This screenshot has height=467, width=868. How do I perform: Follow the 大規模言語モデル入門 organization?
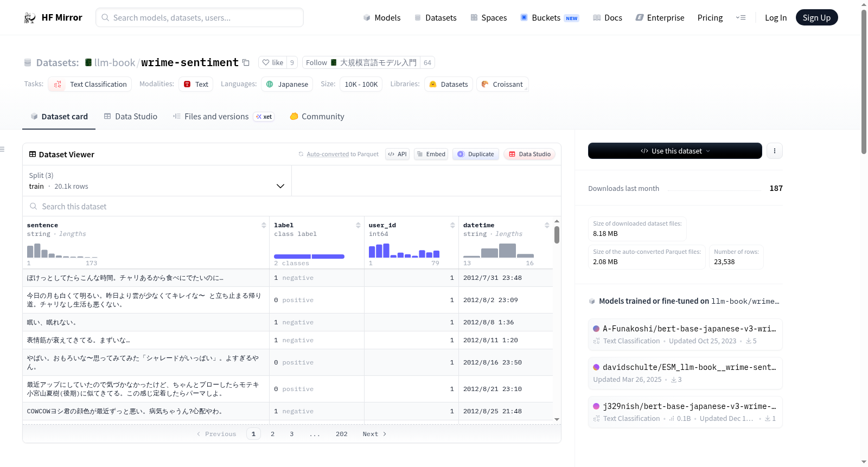(x=361, y=62)
